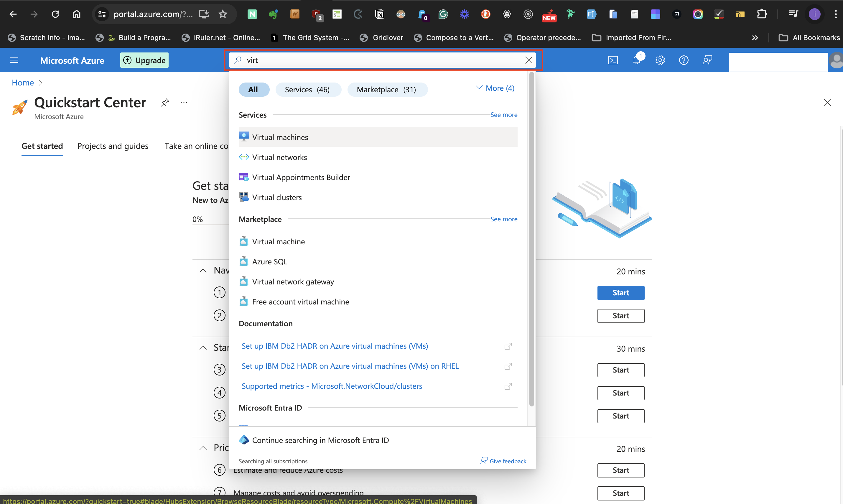Open the Quickstart Center ellipsis menu
843x504 pixels.
tap(184, 102)
